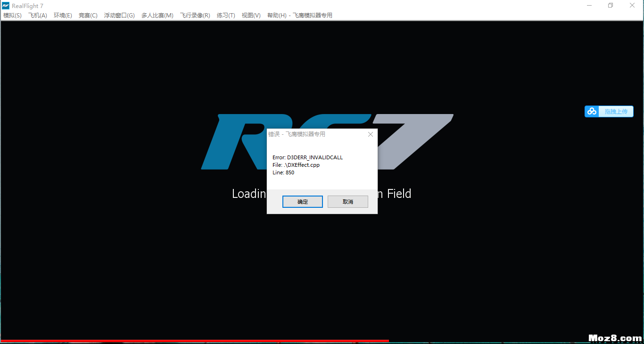Click the red loading progress bar
Image resolution: width=644 pixels, height=344 pixels.
click(195, 340)
